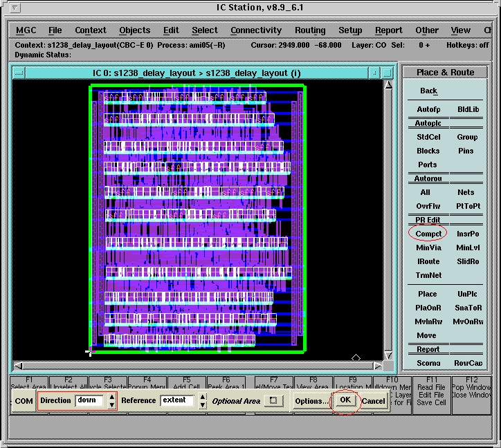Click the PtToPt autoroute tool

[468, 206]
